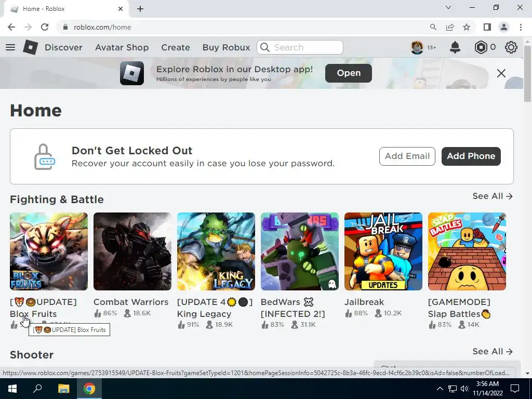Click the Roblox desktop app logo in banner

(x=132, y=73)
